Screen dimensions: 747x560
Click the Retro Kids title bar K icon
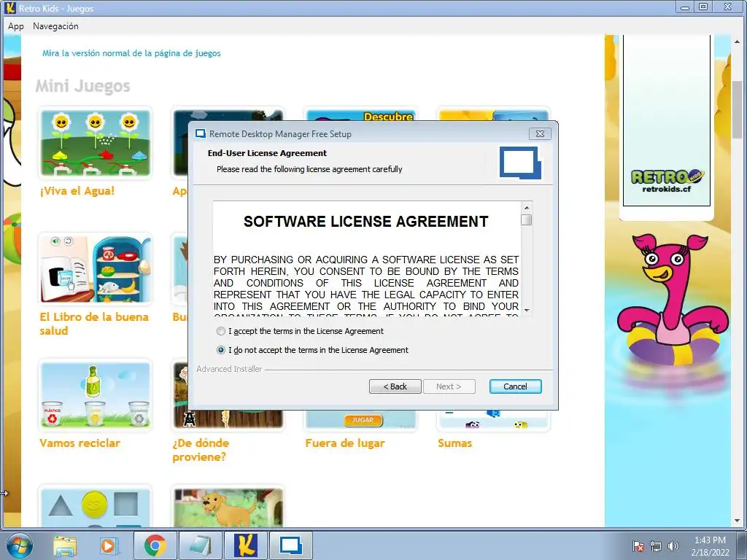[10, 8]
